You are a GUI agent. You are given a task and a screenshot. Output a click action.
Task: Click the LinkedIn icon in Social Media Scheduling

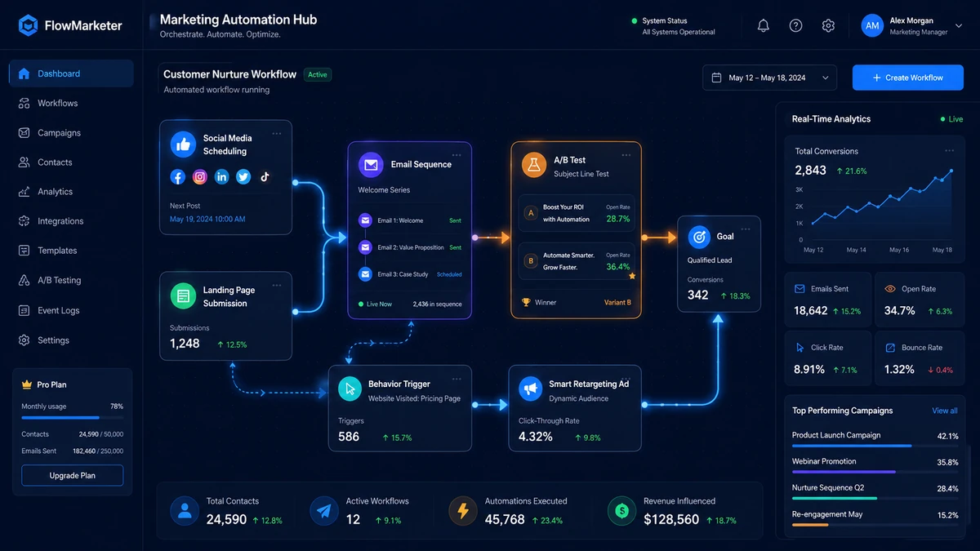[221, 176]
